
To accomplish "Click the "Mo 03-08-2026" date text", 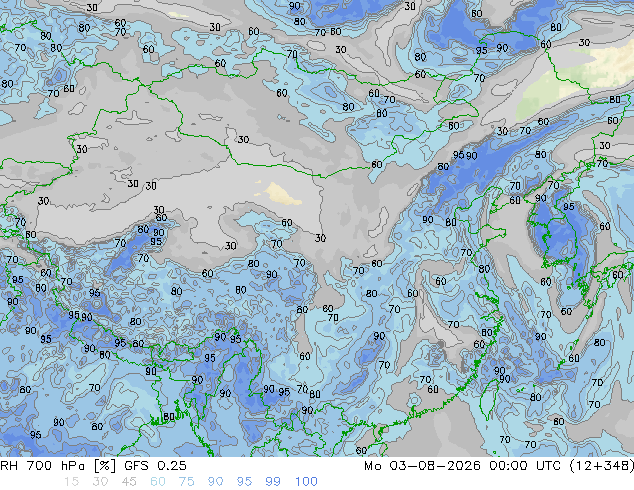I will point(422,466).
